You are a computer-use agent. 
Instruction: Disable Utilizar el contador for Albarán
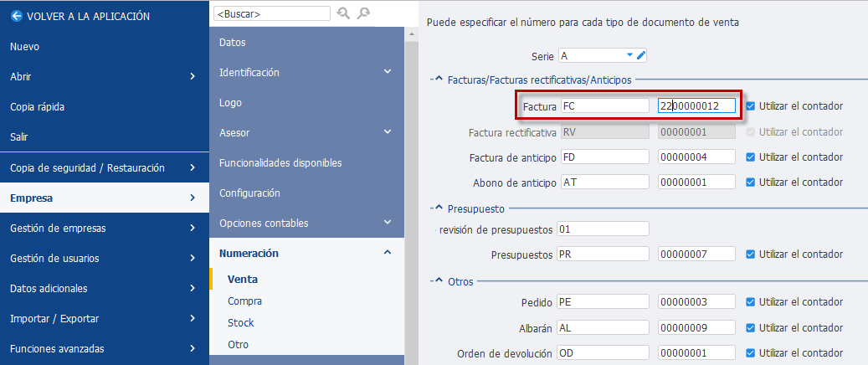pyautogui.click(x=750, y=328)
